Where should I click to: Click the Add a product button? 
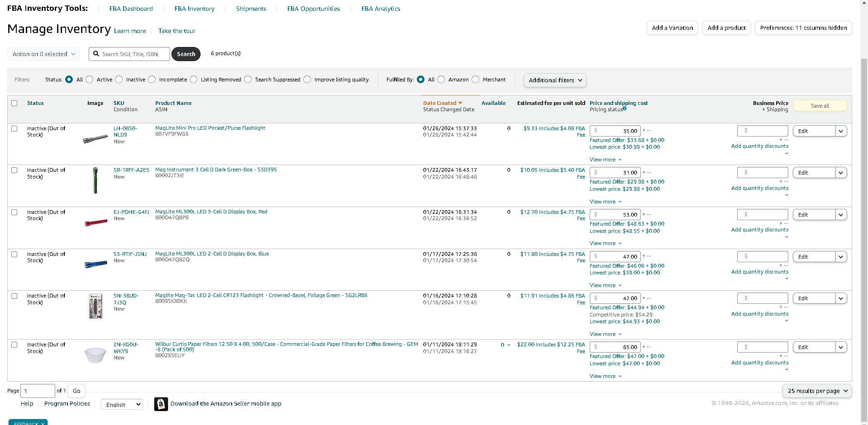726,28
